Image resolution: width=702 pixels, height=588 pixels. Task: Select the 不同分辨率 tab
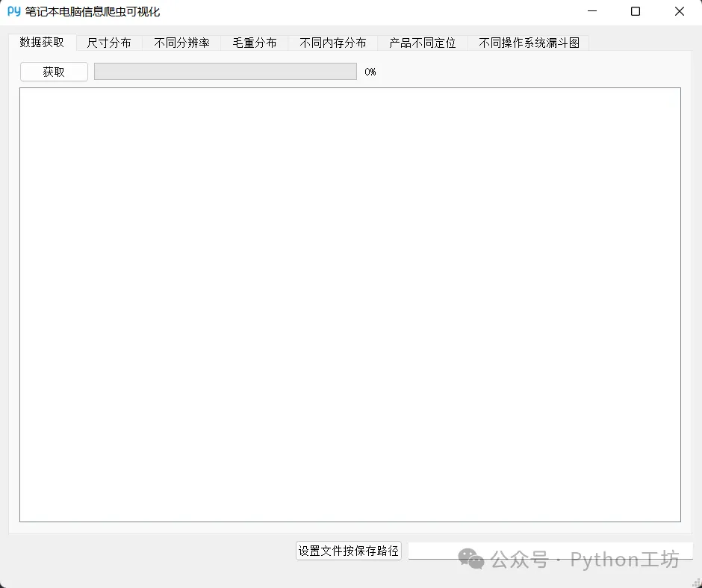point(181,43)
